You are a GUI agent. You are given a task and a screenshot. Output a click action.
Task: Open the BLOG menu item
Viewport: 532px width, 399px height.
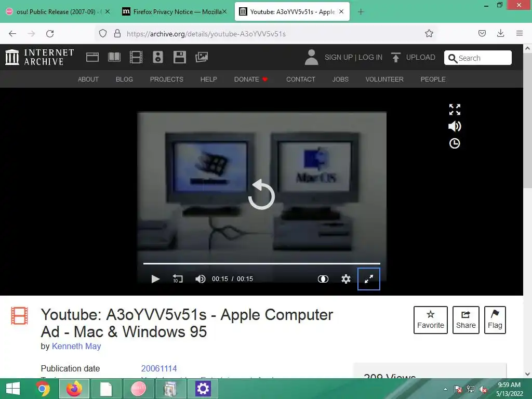(124, 79)
